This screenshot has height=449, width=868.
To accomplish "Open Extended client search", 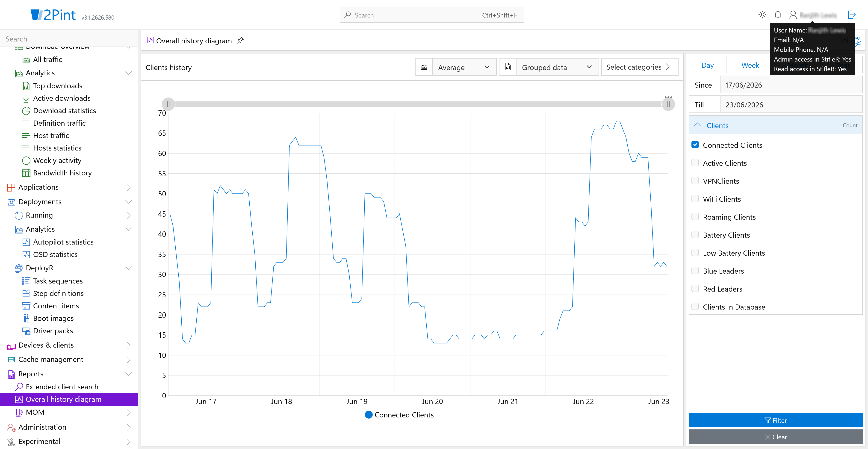I will pyautogui.click(x=62, y=387).
